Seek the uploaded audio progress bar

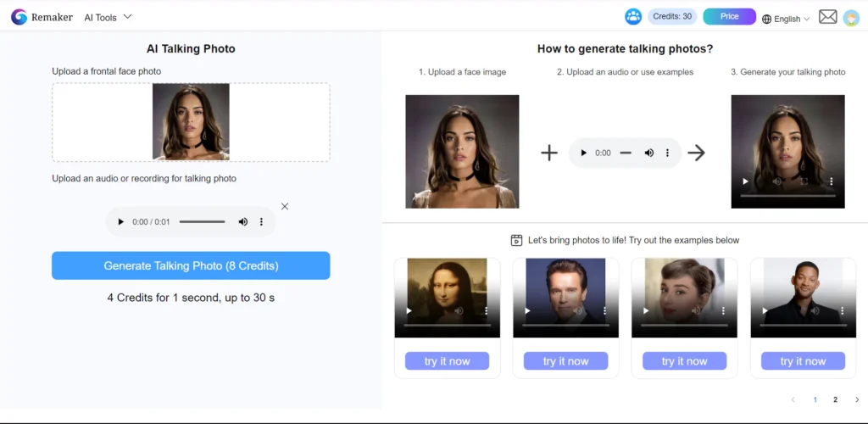(202, 222)
